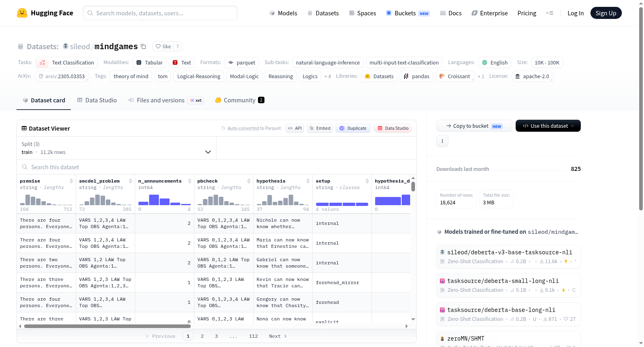Image resolution: width=644 pixels, height=347 pixels.
Task: Switch to the Files and versions tab
Action: coord(166,100)
